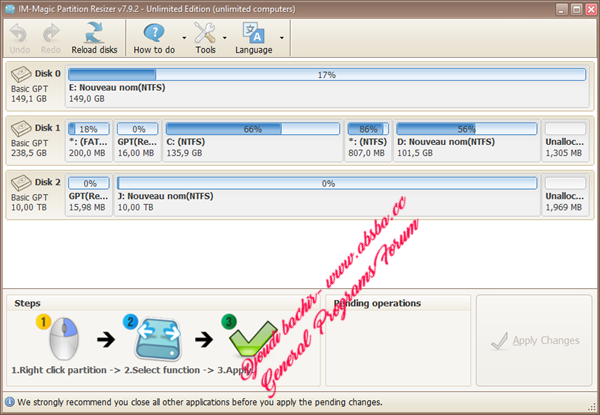Open the Tools wrench icon
This screenshot has width=600, height=415.
205,33
